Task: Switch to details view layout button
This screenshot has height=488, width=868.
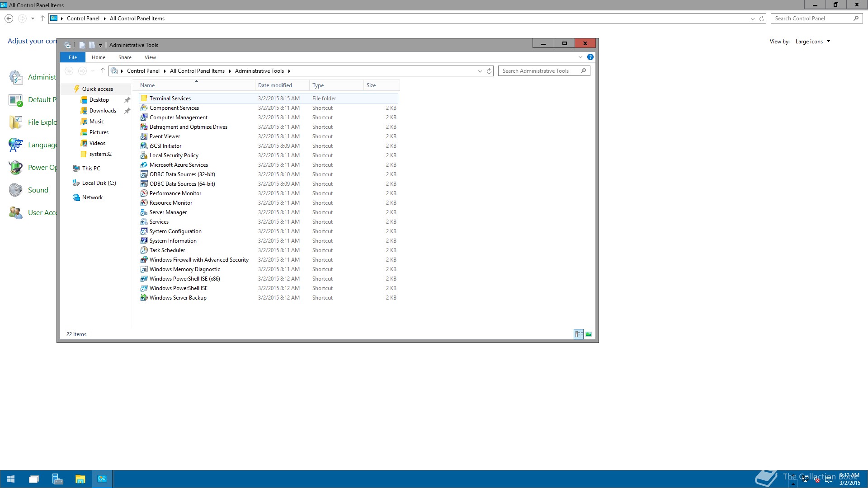Action: [579, 334]
